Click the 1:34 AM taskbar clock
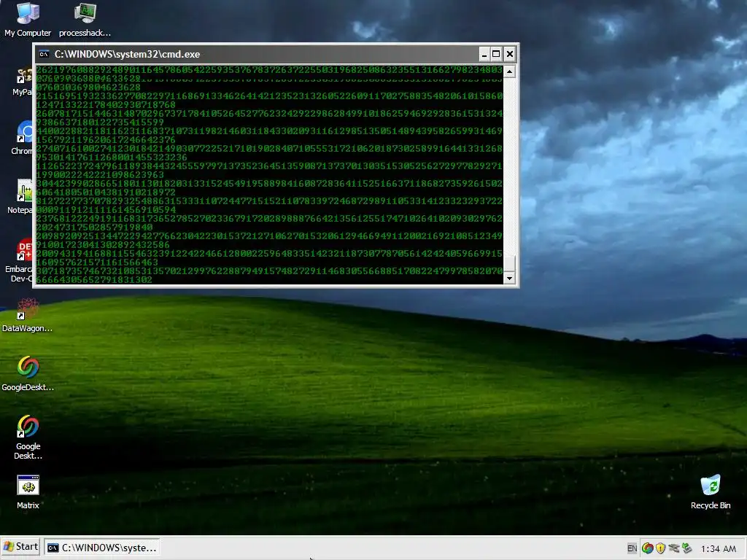This screenshot has width=747, height=560. [x=718, y=548]
